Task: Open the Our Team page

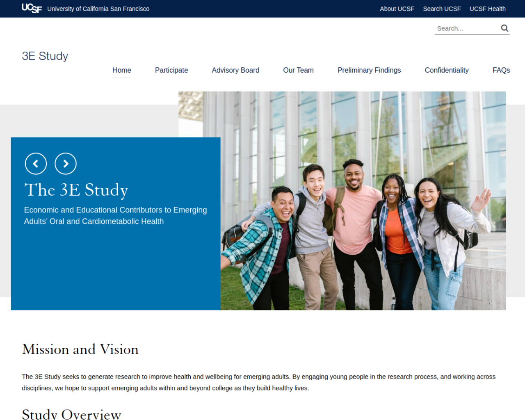Action: (x=298, y=70)
